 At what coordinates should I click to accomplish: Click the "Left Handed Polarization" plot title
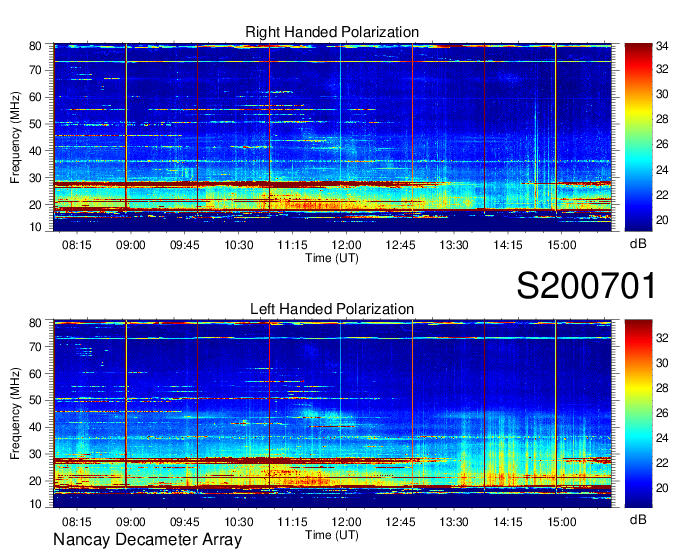[x=332, y=309]
